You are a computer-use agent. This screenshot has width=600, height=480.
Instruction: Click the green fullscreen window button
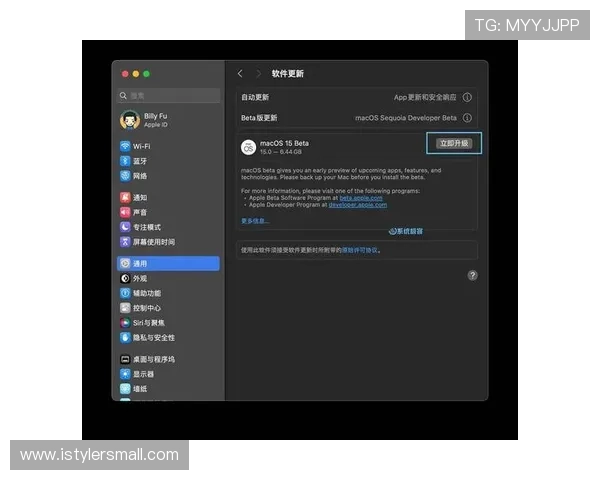(x=147, y=73)
